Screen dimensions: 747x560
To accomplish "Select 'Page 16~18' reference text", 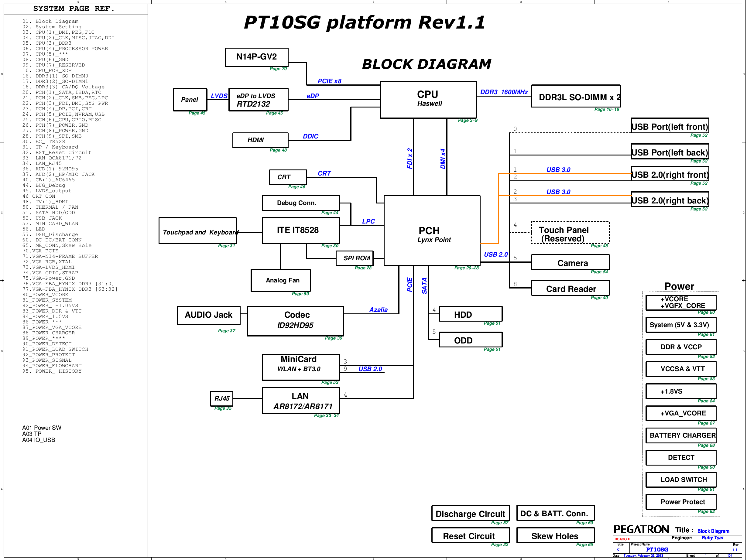I will click(x=607, y=109).
